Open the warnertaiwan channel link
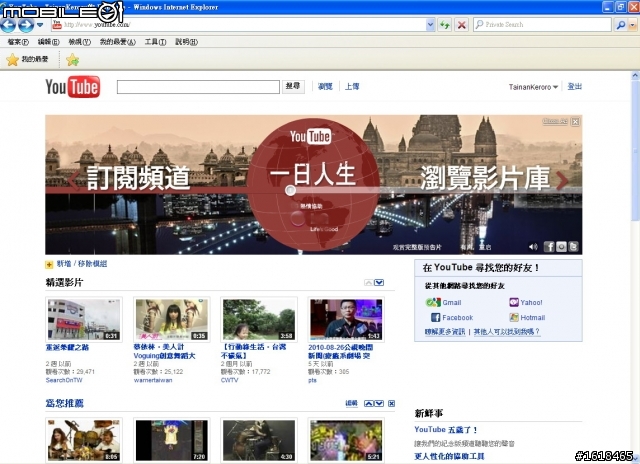 pyautogui.click(x=153, y=380)
